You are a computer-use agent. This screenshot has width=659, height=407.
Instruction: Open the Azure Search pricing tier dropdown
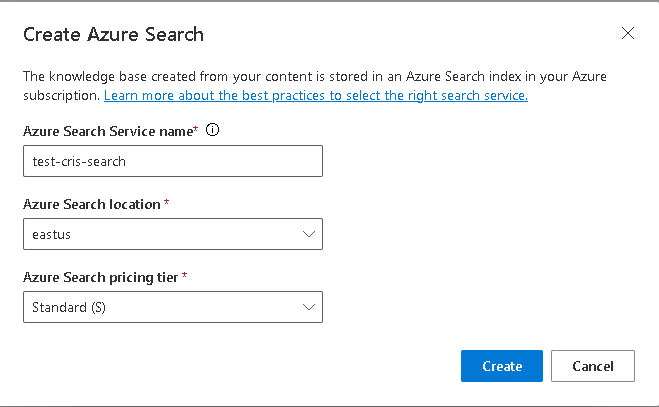pyautogui.click(x=172, y=307)
